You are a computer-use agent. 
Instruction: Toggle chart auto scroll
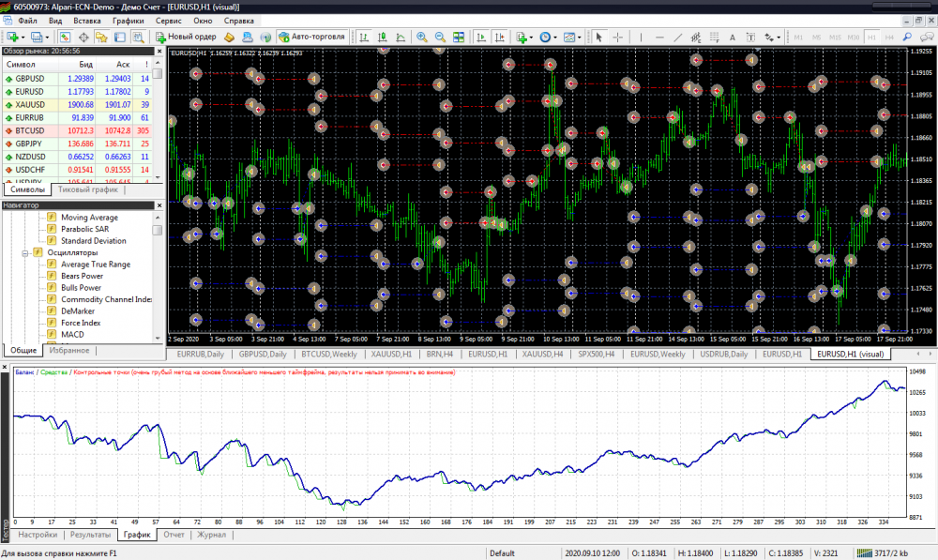[481, 38]
